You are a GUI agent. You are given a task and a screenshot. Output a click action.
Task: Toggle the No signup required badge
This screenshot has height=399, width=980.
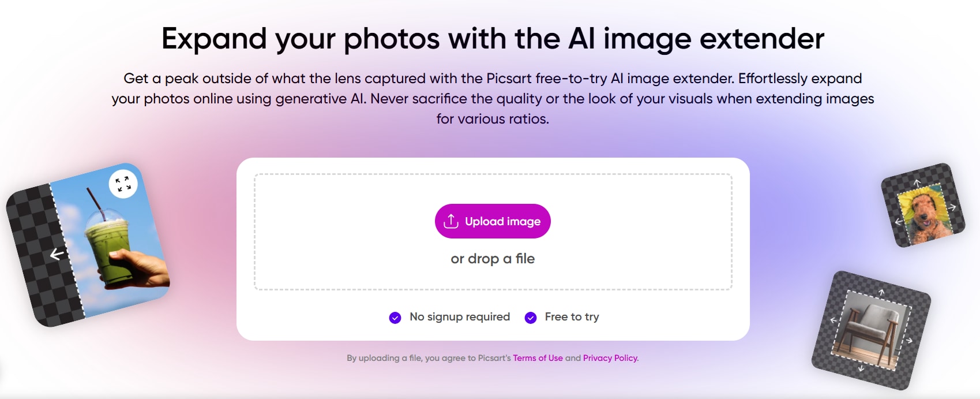click(x=450, y=316)
